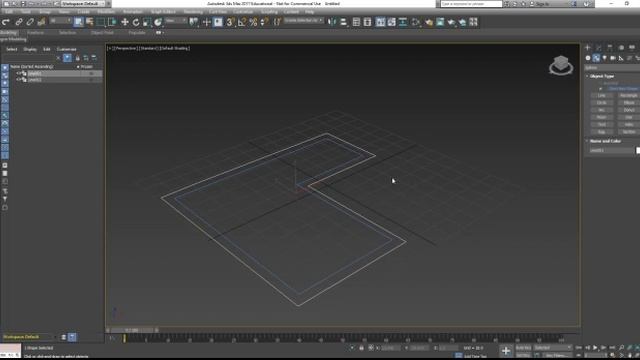Open the Select by Name dialog

click(x=89, y=22)
